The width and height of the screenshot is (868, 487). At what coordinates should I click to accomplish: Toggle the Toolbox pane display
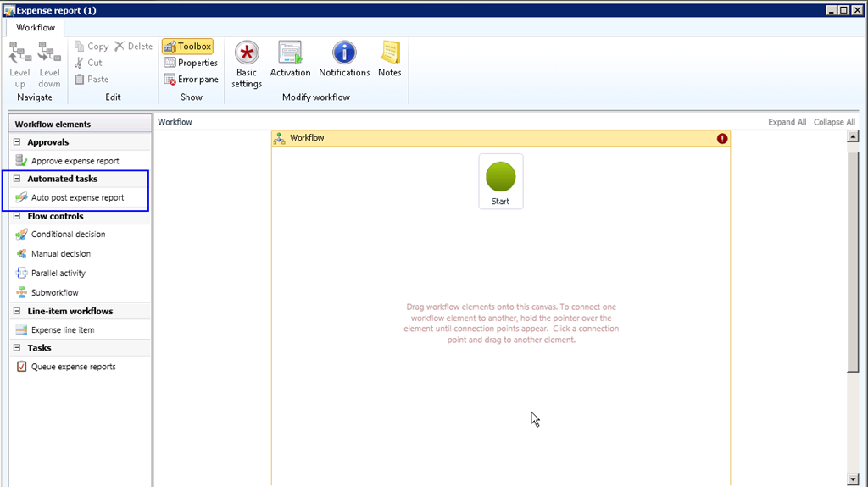[187, 47]
